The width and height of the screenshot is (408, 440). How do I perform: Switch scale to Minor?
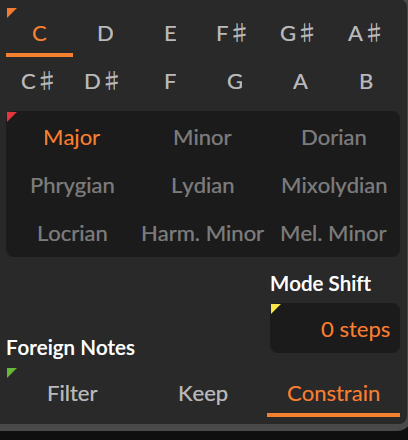[203, 138]
